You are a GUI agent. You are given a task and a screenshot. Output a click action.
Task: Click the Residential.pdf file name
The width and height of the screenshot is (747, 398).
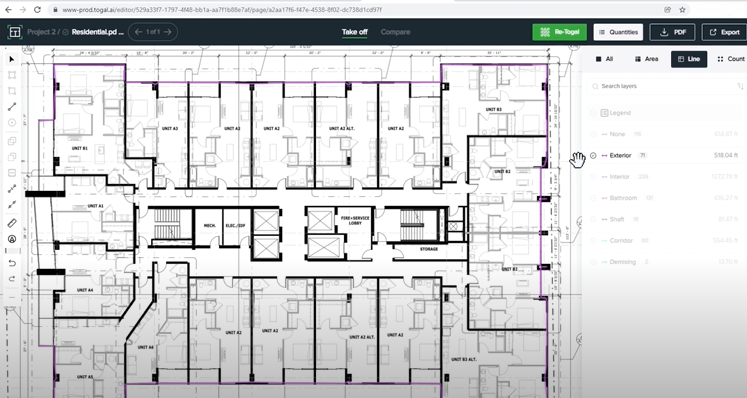(x=97, y=32)
